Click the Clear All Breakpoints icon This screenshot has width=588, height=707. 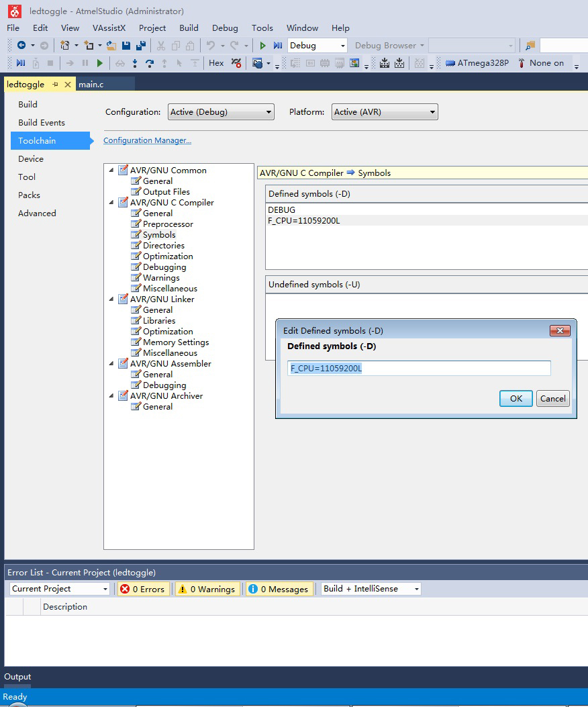(x=236, y=63)
